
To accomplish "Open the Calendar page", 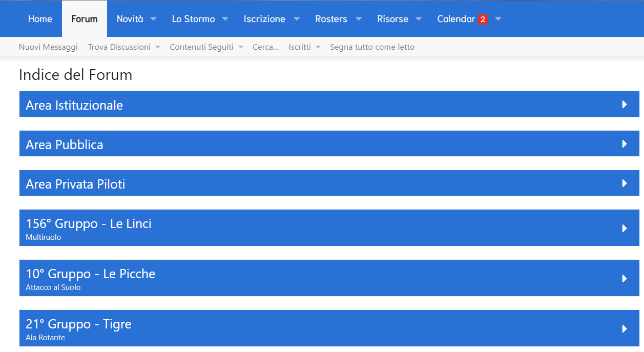I will [x=456, y=19].
